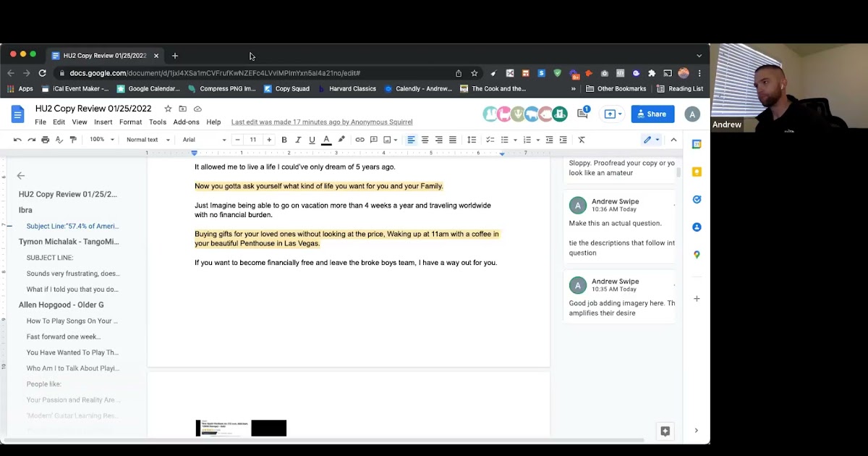Select the Paint format tool
The height and width of the screenshot is (456, 868).
73,140
